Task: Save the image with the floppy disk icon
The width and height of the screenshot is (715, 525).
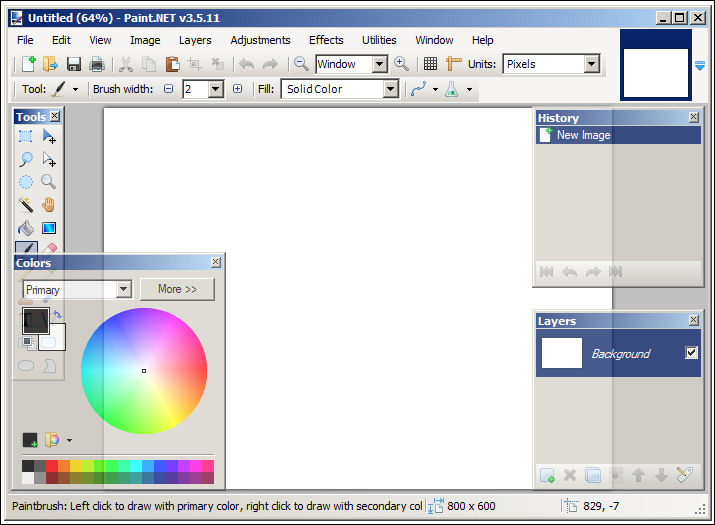Action: tap(73, 64)
